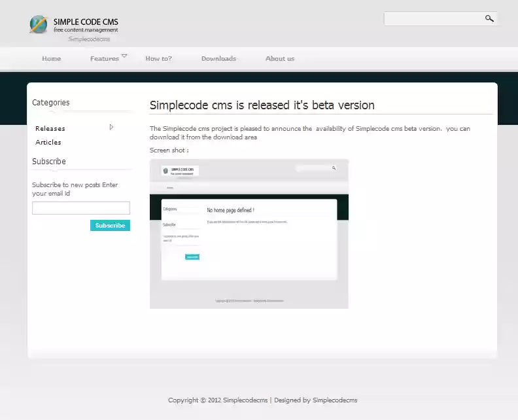Expand the Features menu arrow
Image resolution: width=518 pixels, height=420 pixels.
[124, 56]
